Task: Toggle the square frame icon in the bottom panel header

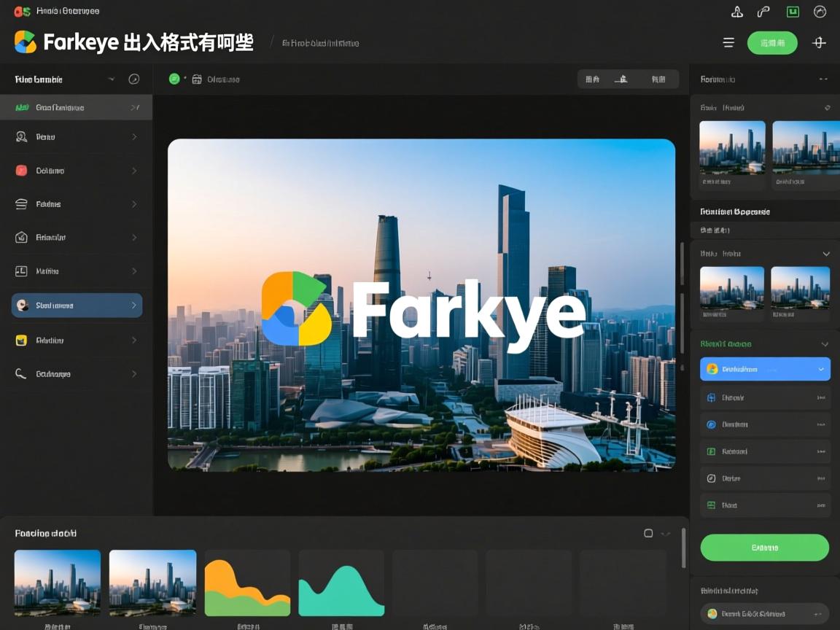Action: pos(647,533)
